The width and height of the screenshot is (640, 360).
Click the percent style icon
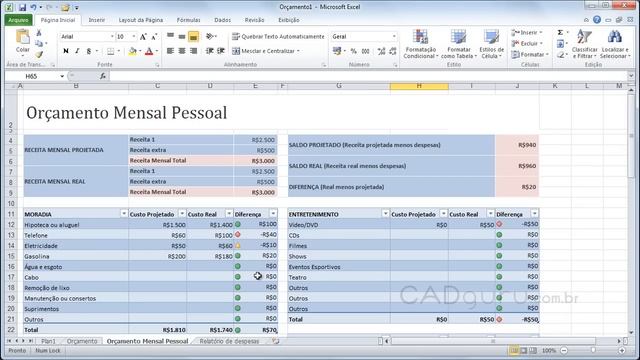click(353, 51)
